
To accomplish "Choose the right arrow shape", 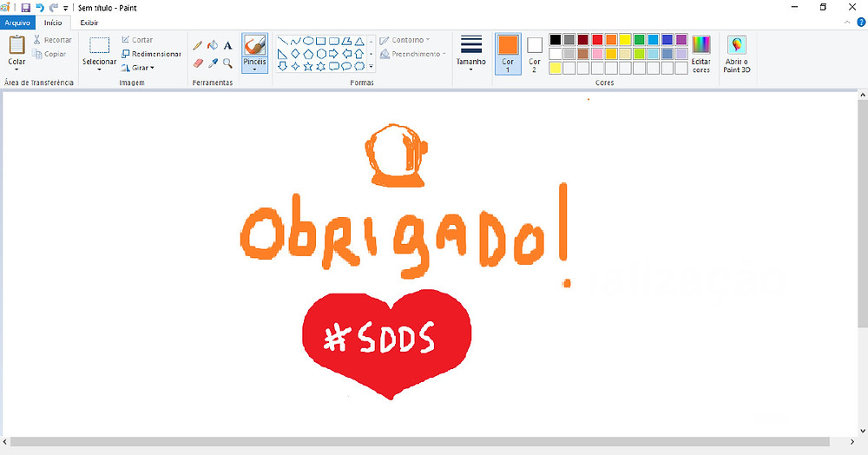I will click(333, 54).
